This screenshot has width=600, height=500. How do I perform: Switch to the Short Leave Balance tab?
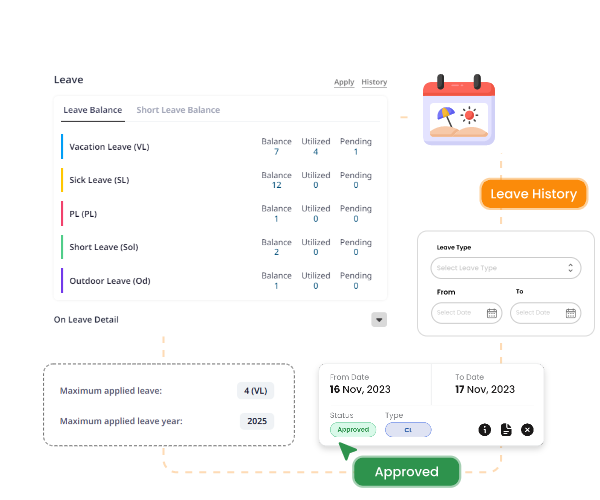178,110
